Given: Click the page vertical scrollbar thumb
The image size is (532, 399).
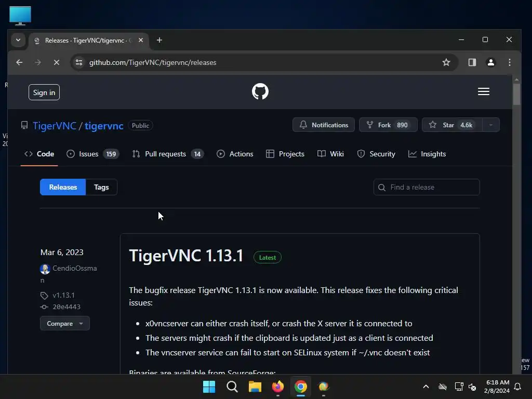Looking at the screenshot, I should click(516, 94).
